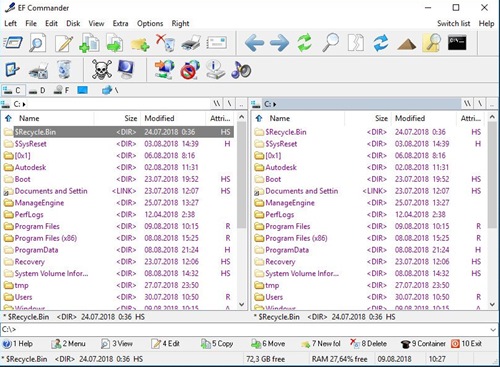This screenshot has height=367, width=500.
Task: Select PerfLogs folder in right panel
Action: click(x=369, y=214)
